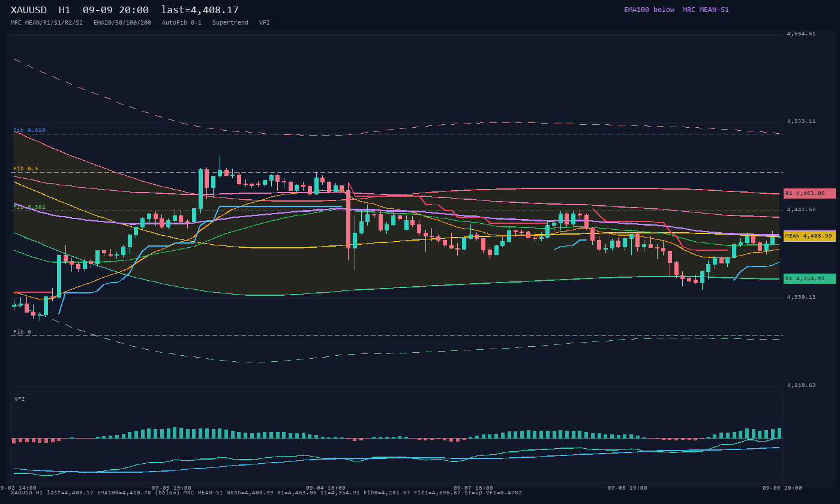
Task: Click the 4,218.63 price axis value
Action: [x=801, y=385]
